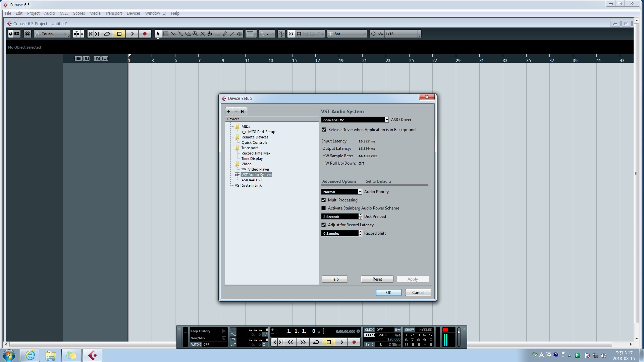644x362 pixels.
Task: Click Fast Forward in transport panel
Action: (x=303, y=342)
